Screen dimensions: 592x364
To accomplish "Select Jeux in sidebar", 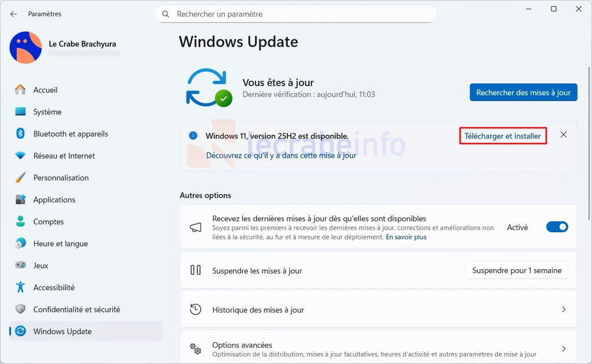I will (x=86, y=265).
